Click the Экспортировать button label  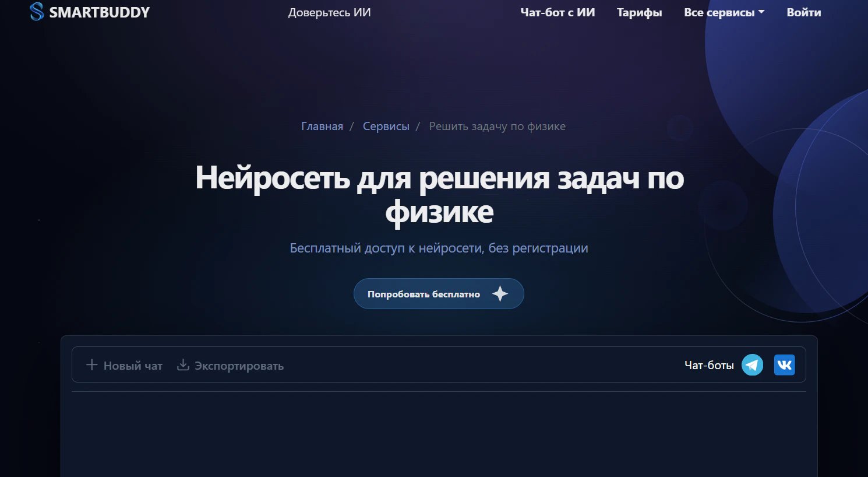pos(239,366)
